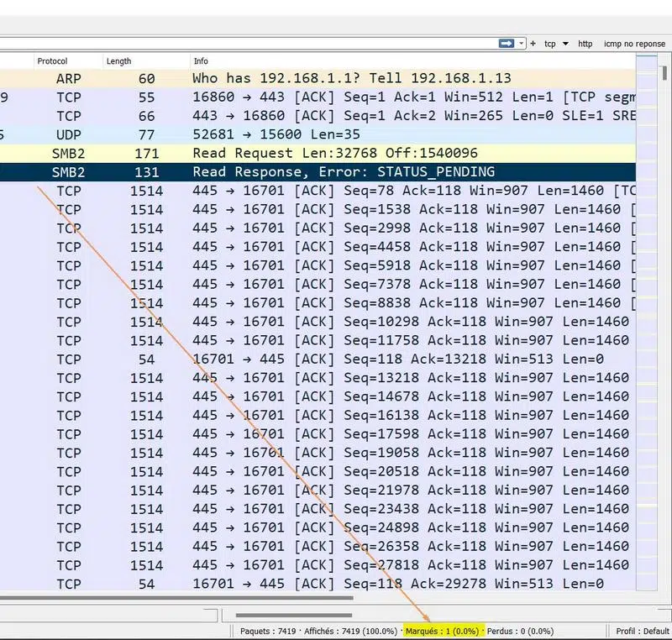672x640 pixels.
Task: Apply the display filter with the blue arrow icon
Action: 508,44
